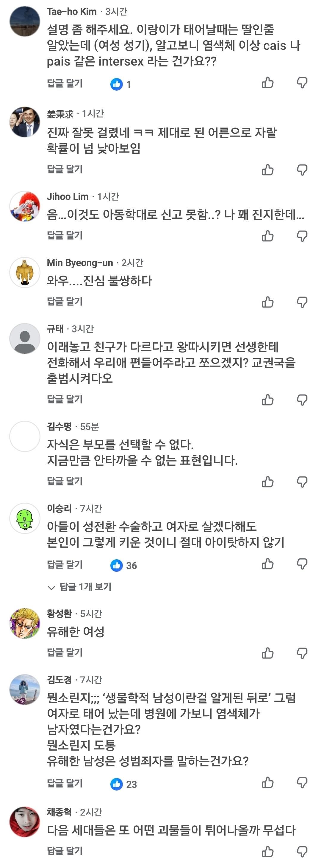Viewport: 321px width, 868px height.
Task: Thumbs up Jihoo Lim's comment
Action: tap(268, 235)
